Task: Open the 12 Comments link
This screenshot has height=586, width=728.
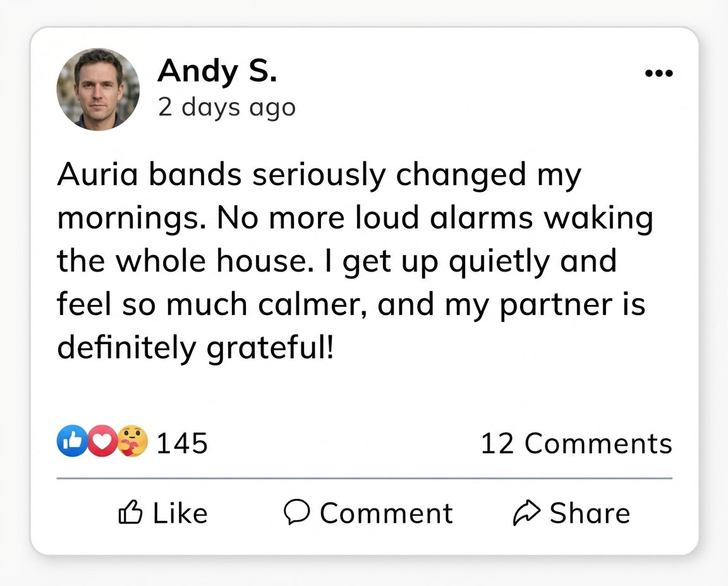Action: pyautogui.click(x=576, y=443)
